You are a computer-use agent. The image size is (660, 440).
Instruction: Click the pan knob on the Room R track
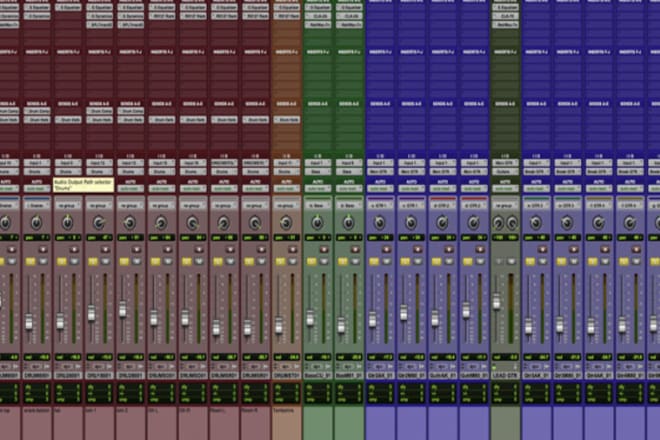pos(254,222)
